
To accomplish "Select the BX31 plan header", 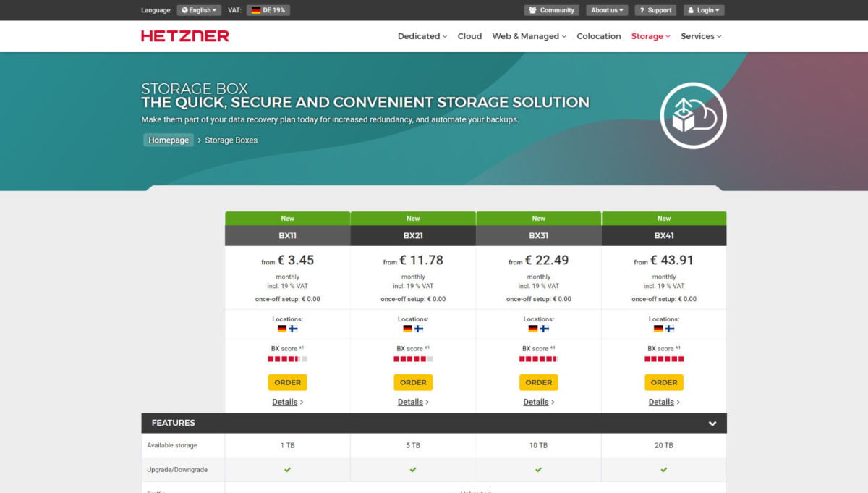I will pyautogui.click(x=539, y=235).
